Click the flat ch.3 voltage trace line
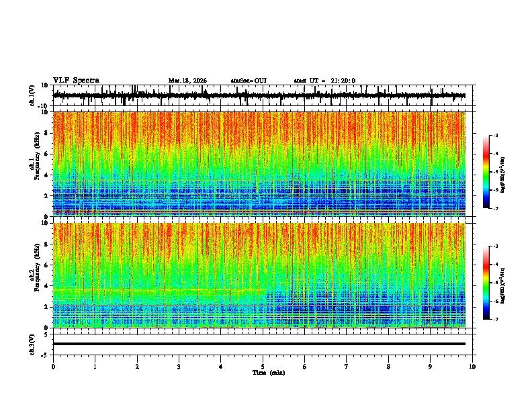Viewport: 532px width, 411px height. (259, 344)
